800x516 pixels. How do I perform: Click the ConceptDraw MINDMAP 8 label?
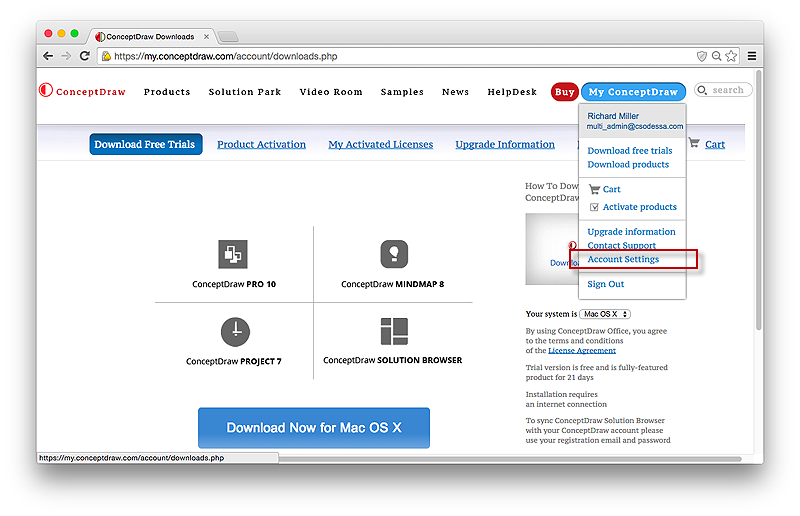click(392, 284)
